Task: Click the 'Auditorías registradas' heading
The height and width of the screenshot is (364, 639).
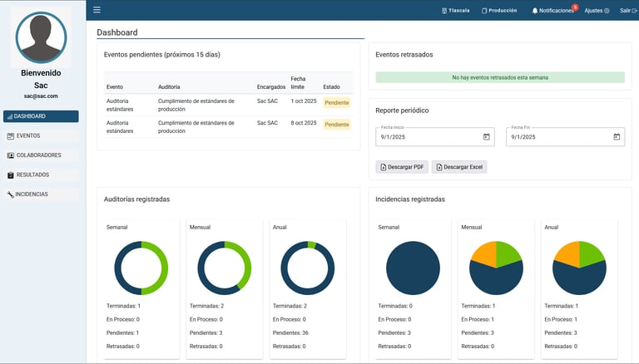Action: click(x=137, y=199)
